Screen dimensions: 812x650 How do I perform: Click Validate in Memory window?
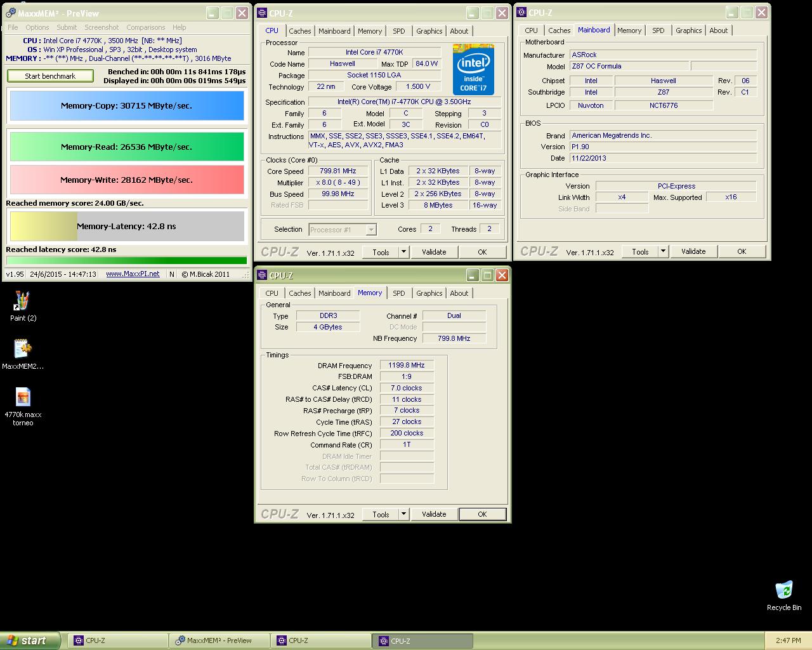click(x=434, y=514)
